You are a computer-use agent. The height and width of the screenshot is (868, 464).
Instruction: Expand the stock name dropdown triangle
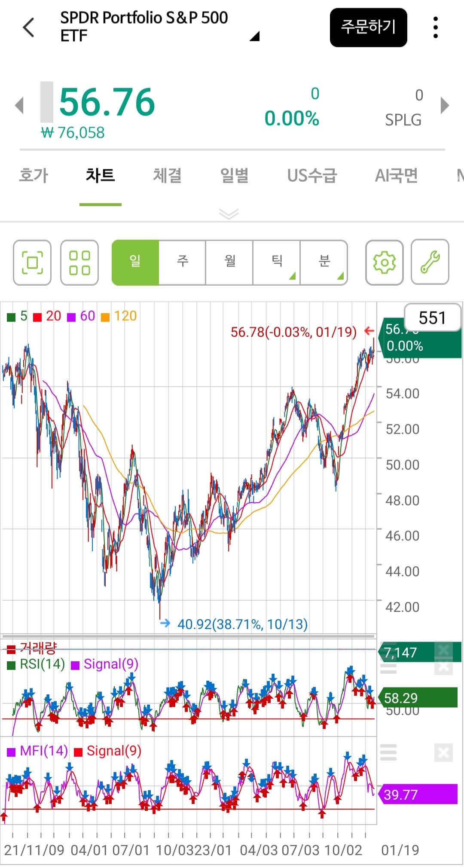(254, 36)
